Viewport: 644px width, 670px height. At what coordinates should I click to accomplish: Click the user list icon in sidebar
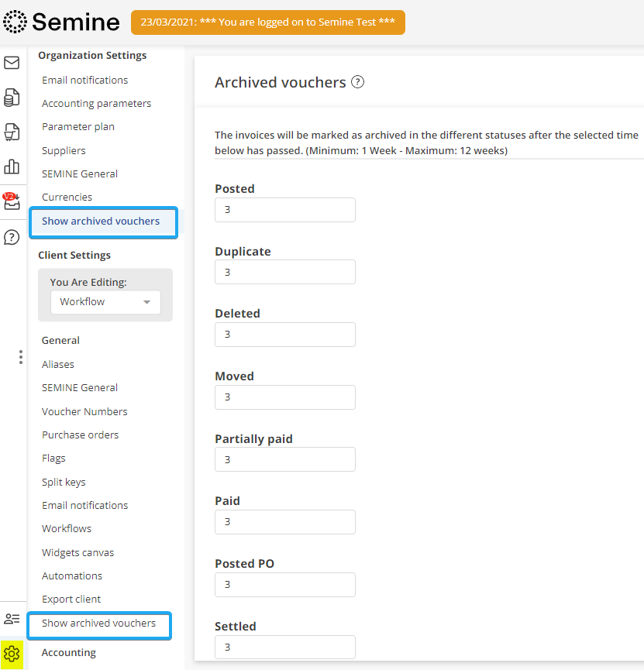coord(12,619)
